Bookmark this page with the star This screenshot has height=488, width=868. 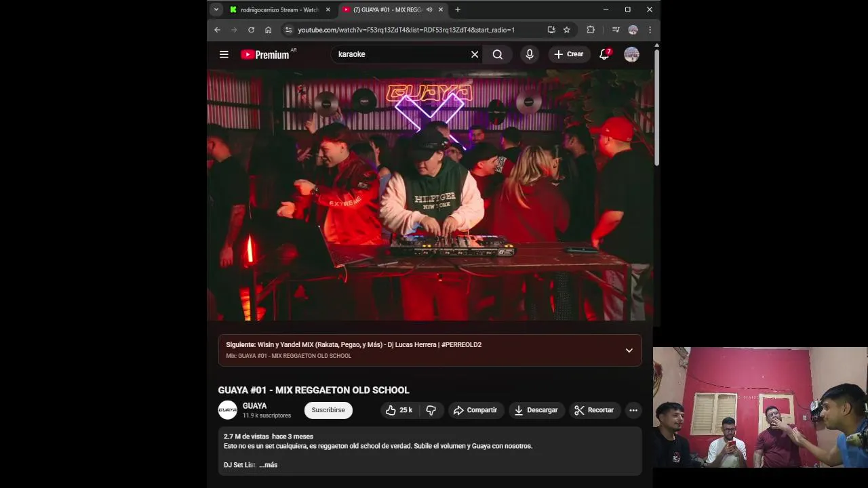567,30
